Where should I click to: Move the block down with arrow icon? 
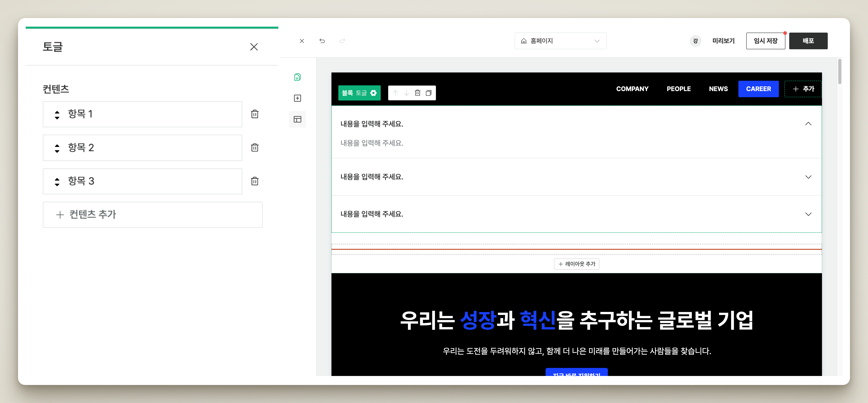pyautogui.click(x=406, y=93)
